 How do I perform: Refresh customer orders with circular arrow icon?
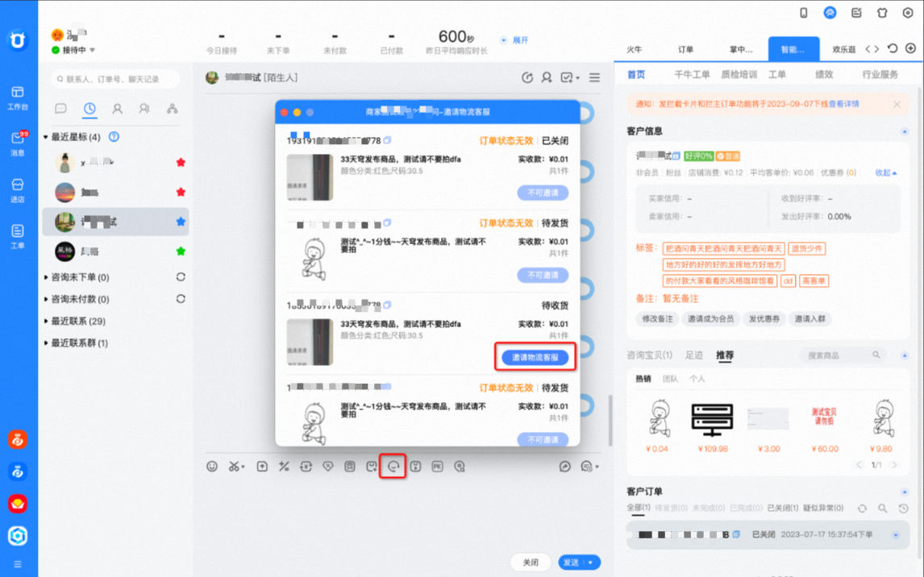(862, 509)
